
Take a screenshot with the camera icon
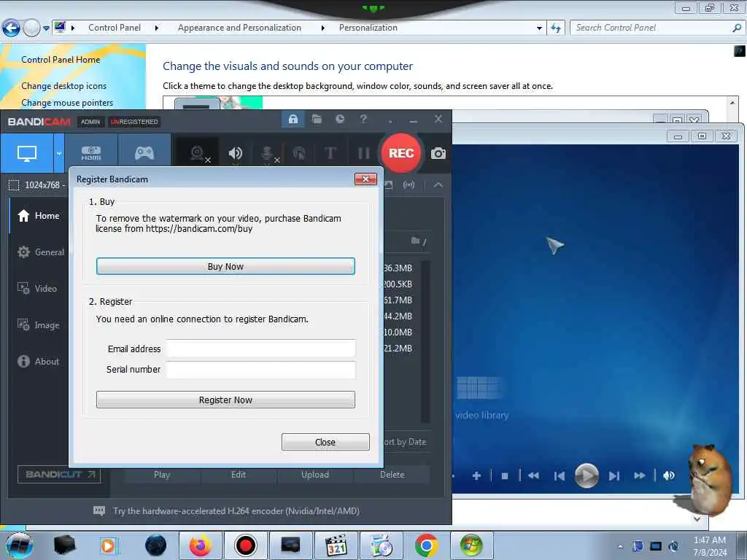[x=438, y=153]
